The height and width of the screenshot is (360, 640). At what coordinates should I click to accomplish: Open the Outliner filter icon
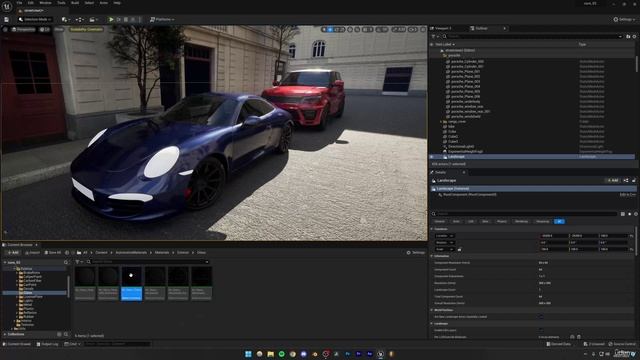[x=434, y=36]
